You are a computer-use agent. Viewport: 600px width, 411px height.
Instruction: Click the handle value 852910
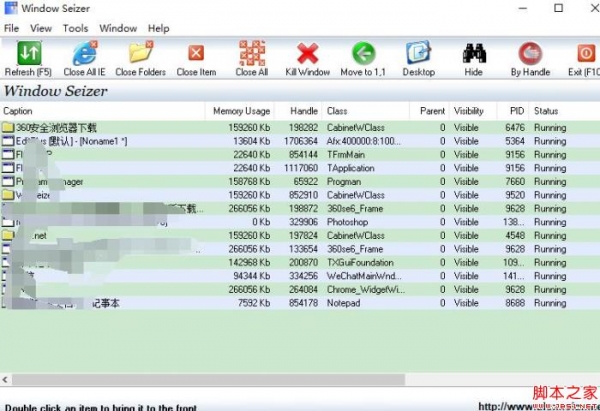303,195
